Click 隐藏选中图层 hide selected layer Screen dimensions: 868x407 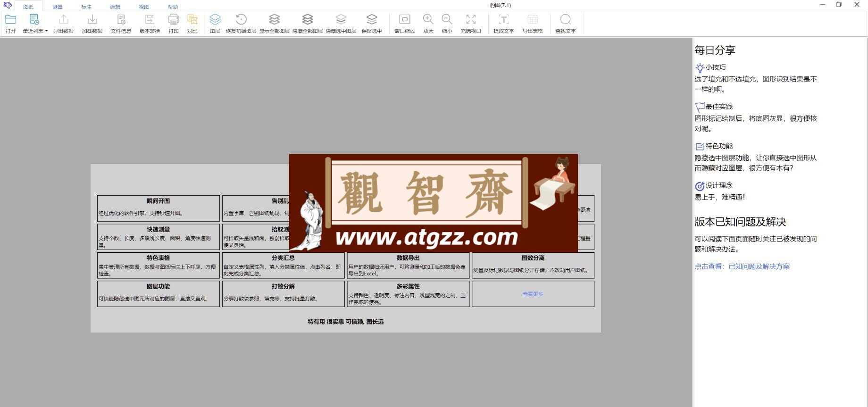pos(341,24)
